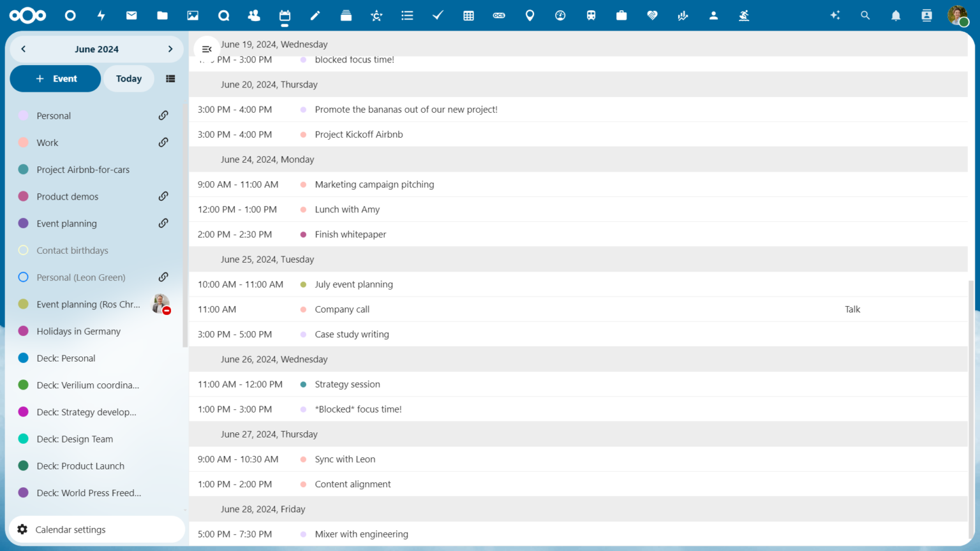Toggle the Personal (Leon Green) calendar

tap(24, 277)
